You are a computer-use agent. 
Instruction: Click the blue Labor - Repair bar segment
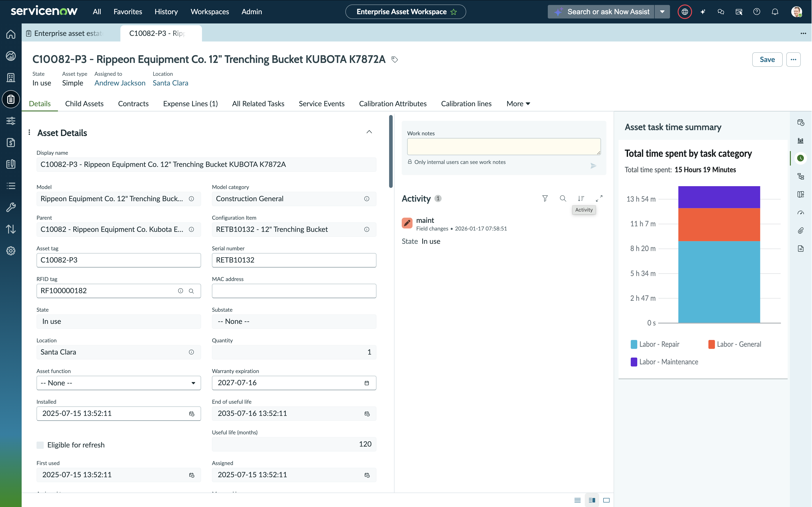pos(719,282)
